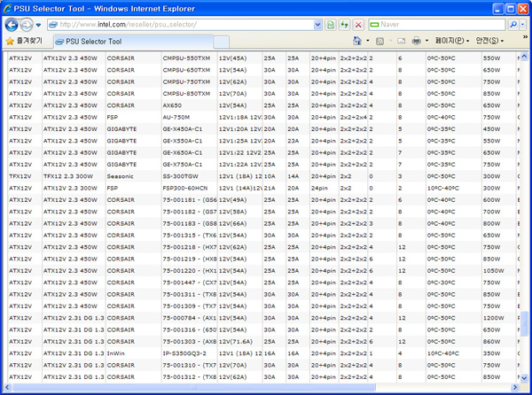Open the 안전(S) menu
The image size is (532, 395).
[x=489, y=41]
